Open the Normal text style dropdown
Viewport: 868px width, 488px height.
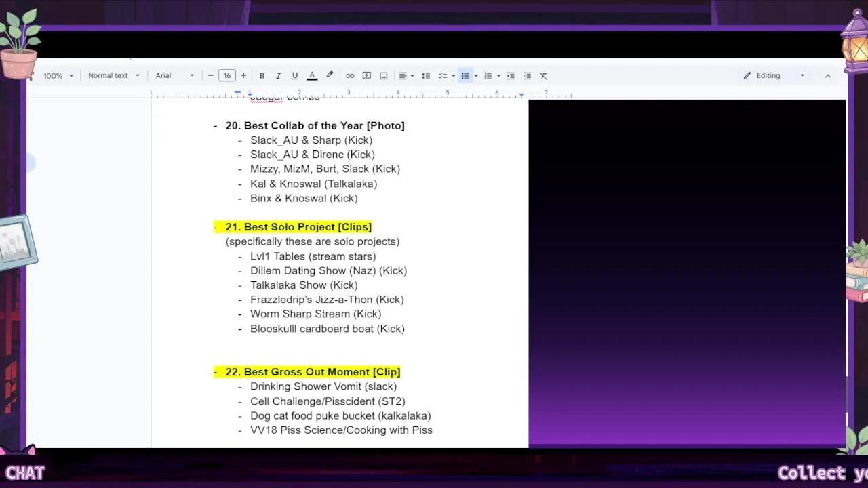[x=114, y=76]
